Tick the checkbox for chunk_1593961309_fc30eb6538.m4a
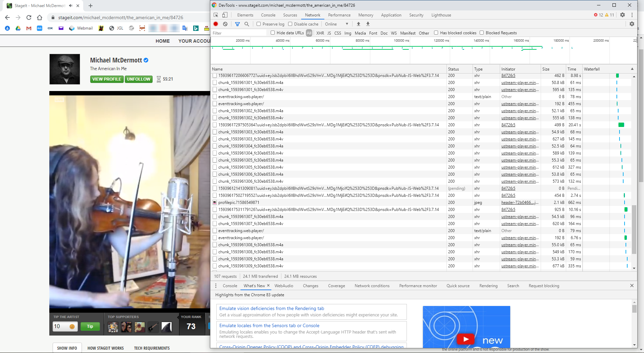Image resolution: width=644 pixels, height=353 pixels. point(215,259)
